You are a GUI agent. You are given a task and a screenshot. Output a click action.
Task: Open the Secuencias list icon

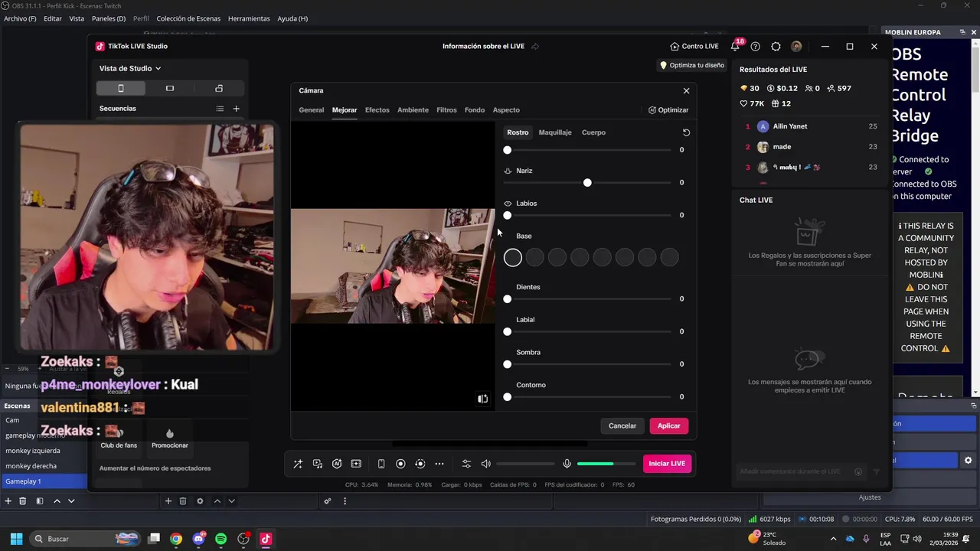220,109
